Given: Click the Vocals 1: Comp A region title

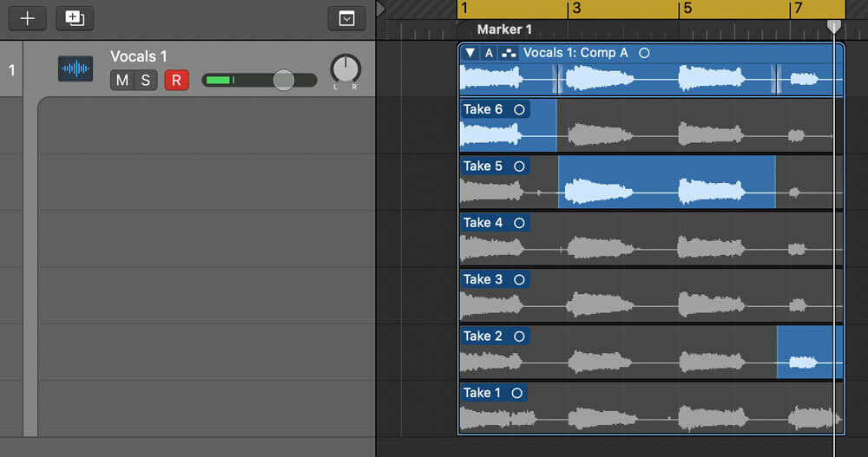Looking at the screenshot, I should pos(575,53).
